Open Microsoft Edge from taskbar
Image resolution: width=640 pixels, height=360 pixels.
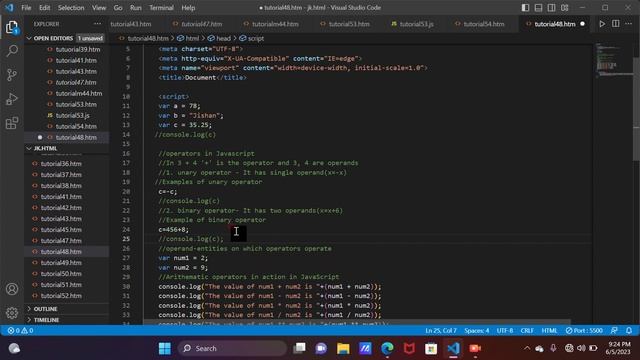click(387, 349)
